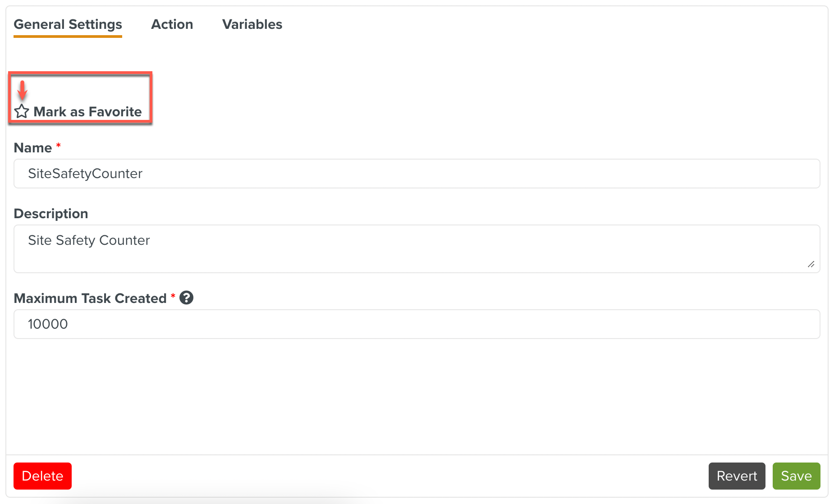Click the star icon to favorite
Viewport: 834px width, 504px height.
click(22, 111)
